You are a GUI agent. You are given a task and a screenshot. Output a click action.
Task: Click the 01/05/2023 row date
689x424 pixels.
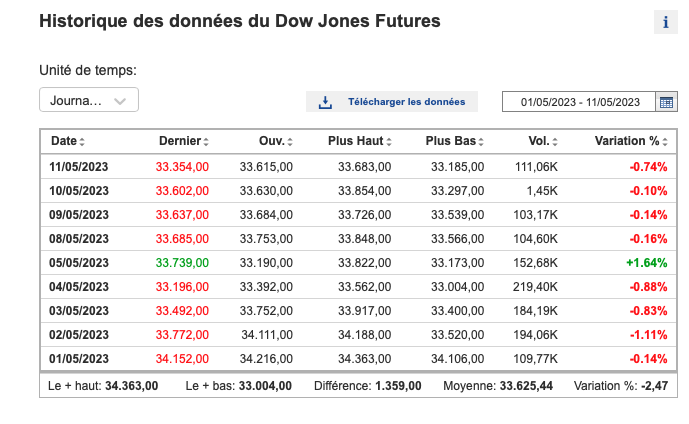[x=79, y=358]
